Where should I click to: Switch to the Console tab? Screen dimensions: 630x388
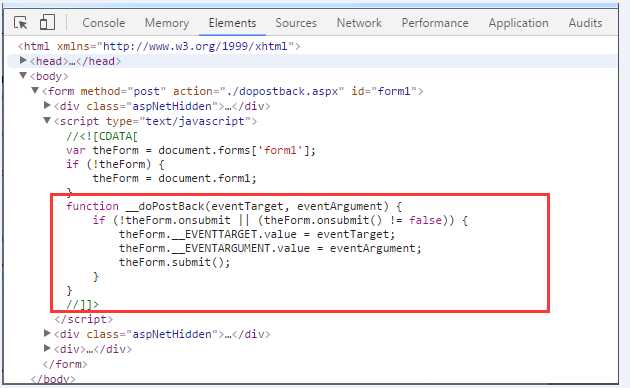(104, 23)
